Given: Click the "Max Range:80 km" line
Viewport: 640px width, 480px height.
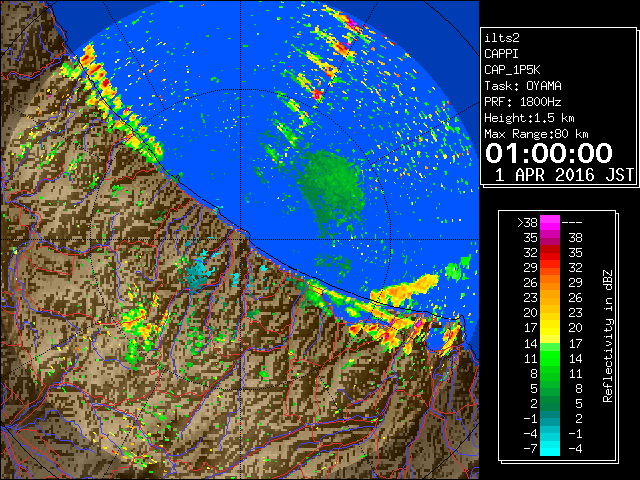Looking at the screenshot, I should click(x=536, y=134).
